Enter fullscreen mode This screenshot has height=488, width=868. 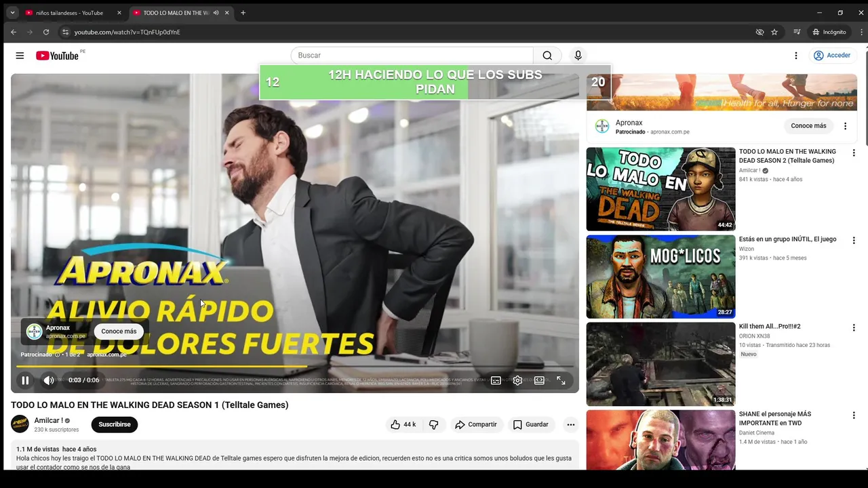coord(561,380)
